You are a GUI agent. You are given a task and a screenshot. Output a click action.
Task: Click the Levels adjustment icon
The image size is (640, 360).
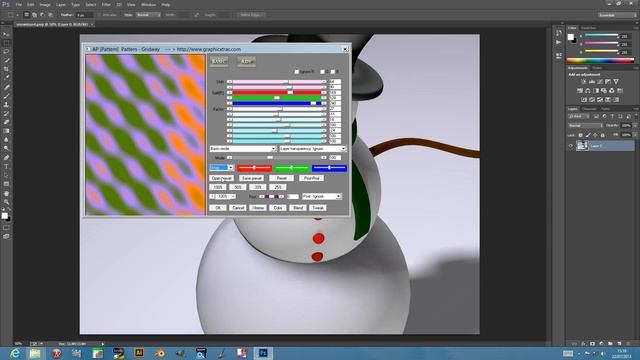(x=592, y=82)
